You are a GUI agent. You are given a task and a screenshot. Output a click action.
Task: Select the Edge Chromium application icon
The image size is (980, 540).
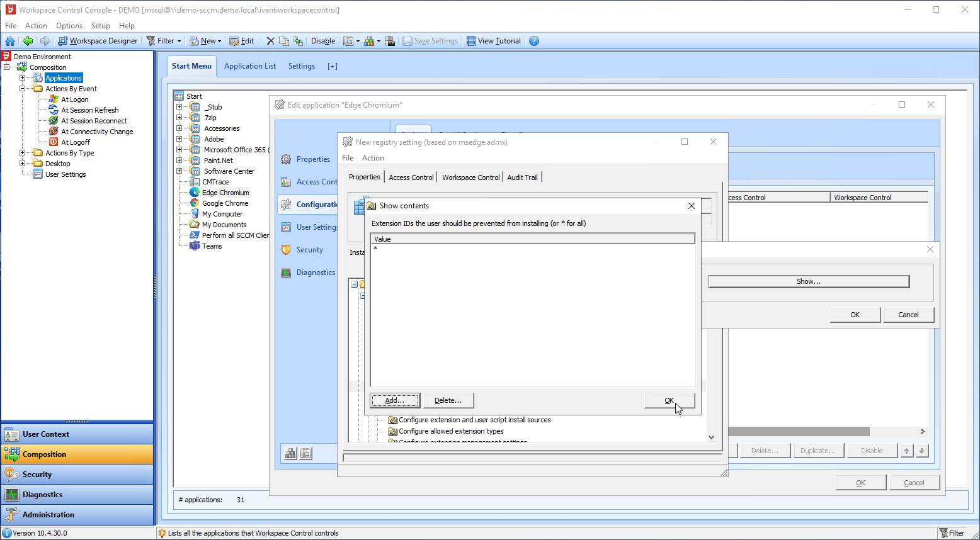[x=195, y=193]
